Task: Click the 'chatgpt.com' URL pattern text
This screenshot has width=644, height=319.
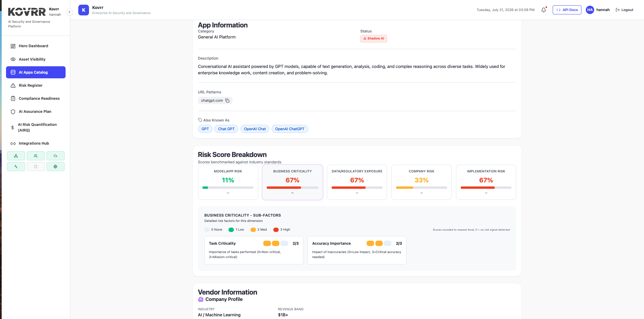Action: tap(212, 100)
